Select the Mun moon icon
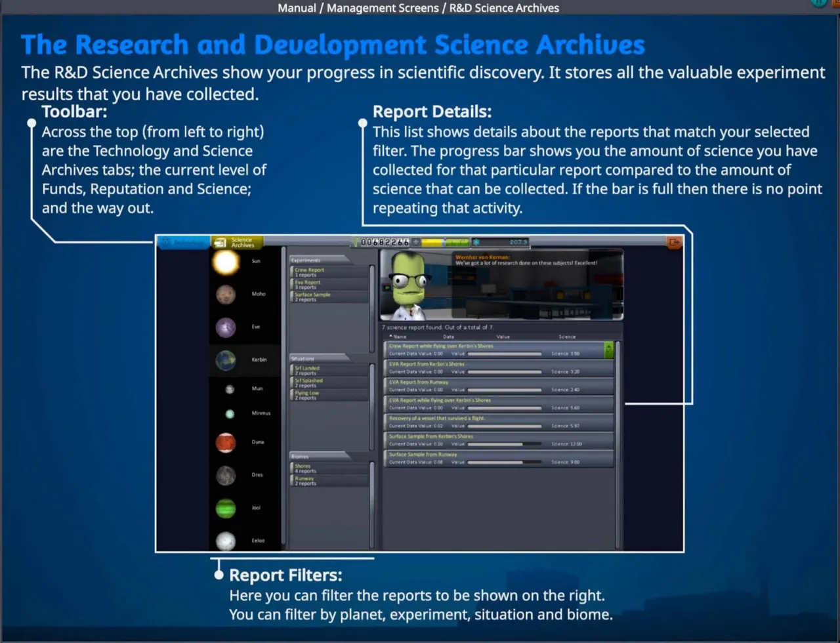Viewport: 840px width, 643px height. pos(230,389)
